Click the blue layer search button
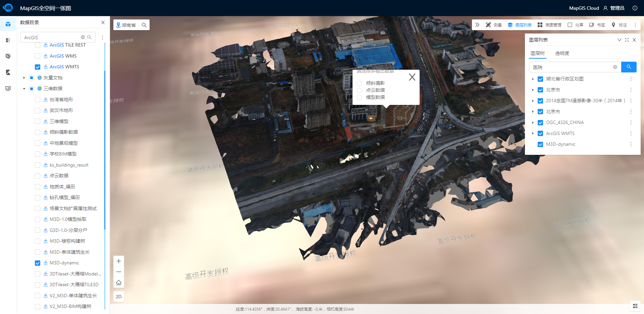The image size is (644, 314). point(629,67)
